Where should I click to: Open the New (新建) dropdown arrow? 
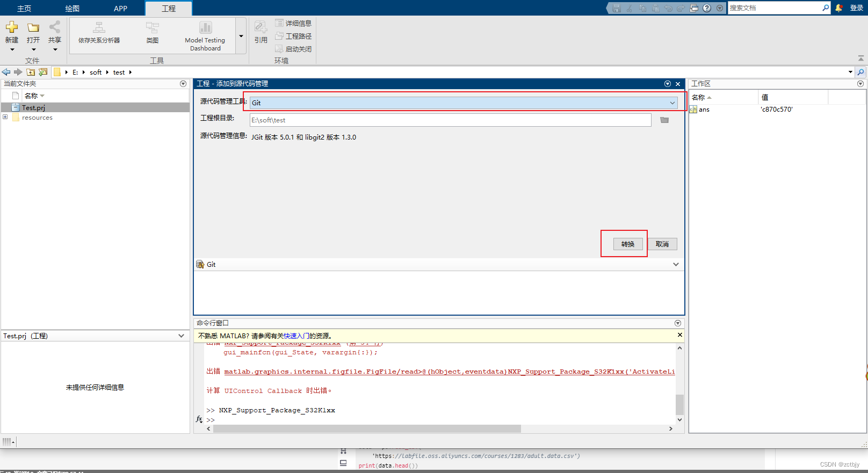click(12, 49)
